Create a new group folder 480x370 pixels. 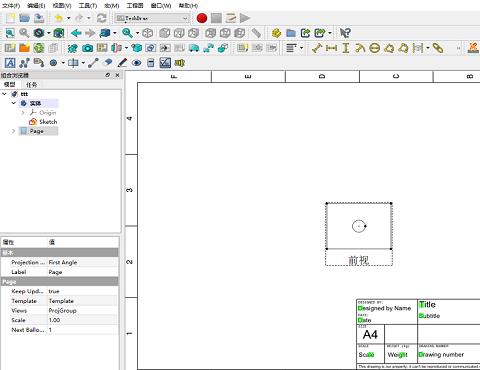tap(291, 33)
